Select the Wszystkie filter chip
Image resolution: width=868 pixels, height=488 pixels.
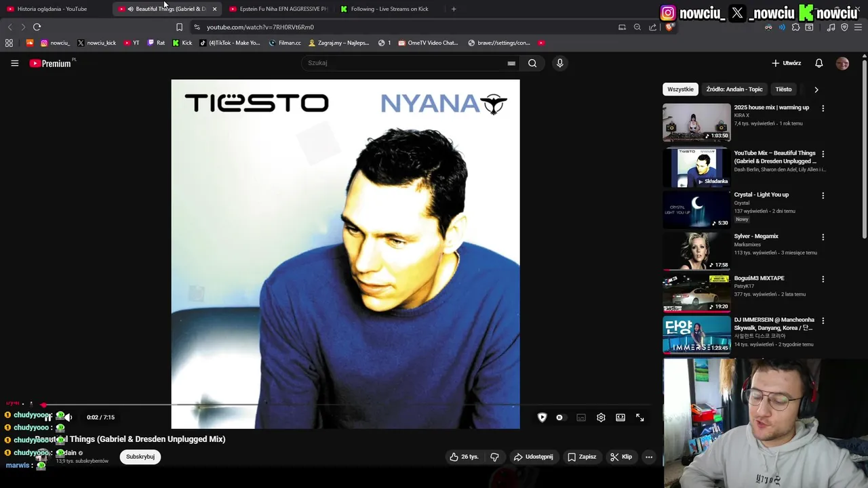tap(680, 89)
